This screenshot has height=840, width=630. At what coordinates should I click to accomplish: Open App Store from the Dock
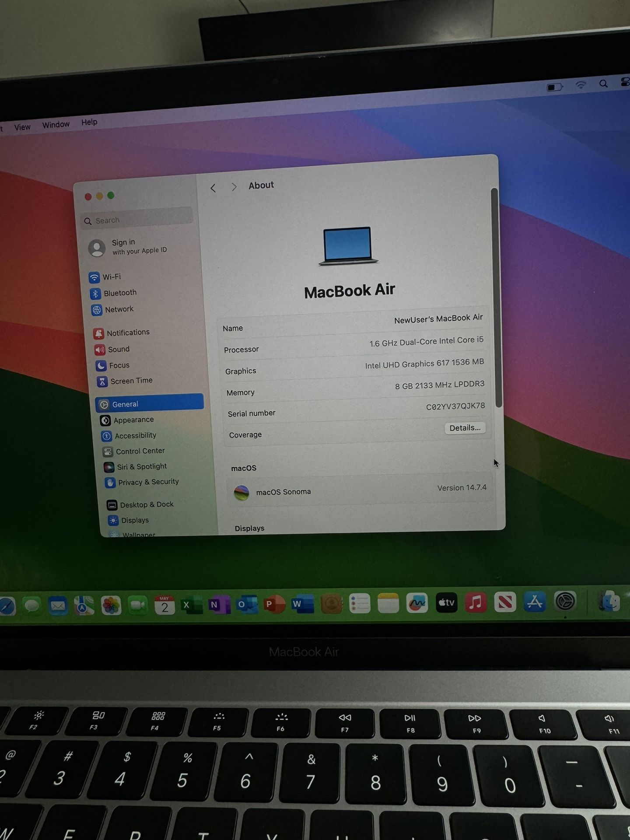[x=535, y=602]
